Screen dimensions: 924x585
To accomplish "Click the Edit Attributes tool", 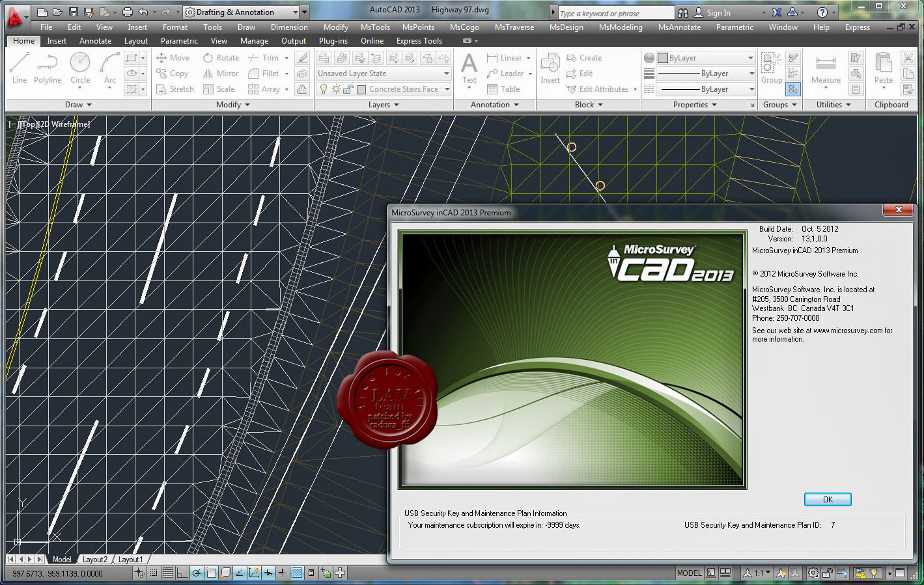I will (x=597, y=89).
